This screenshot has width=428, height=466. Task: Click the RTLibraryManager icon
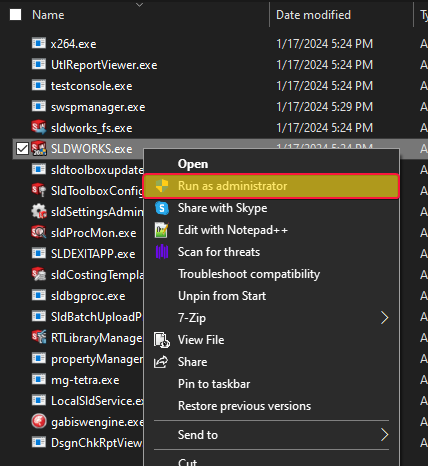[39, 337]
